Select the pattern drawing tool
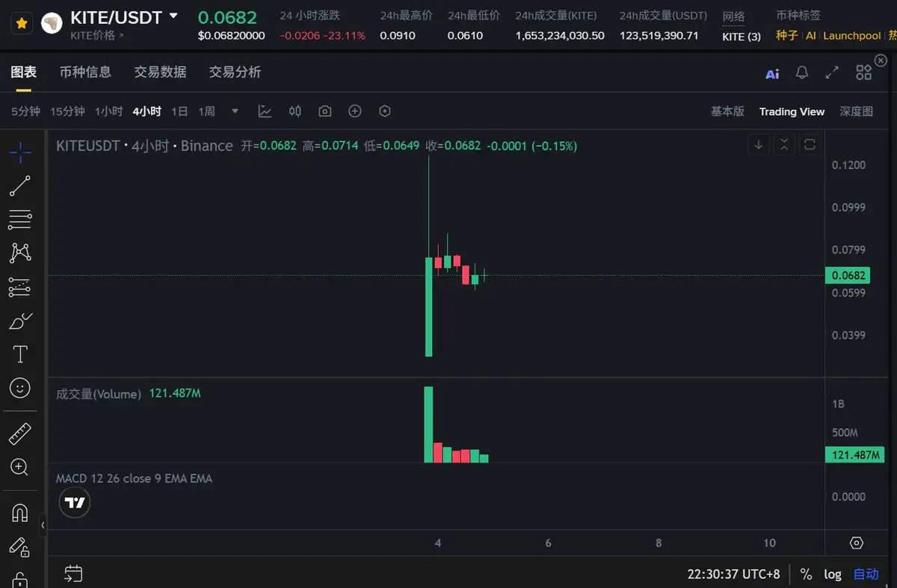Viewport: 897px width, 588px height. click(20, 253)
